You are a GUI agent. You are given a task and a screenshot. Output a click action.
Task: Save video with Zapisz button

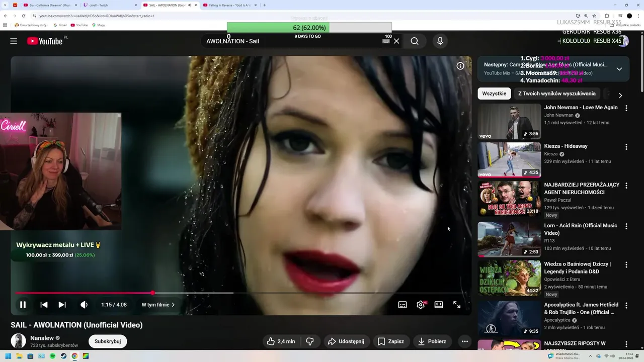coord(391,341)
